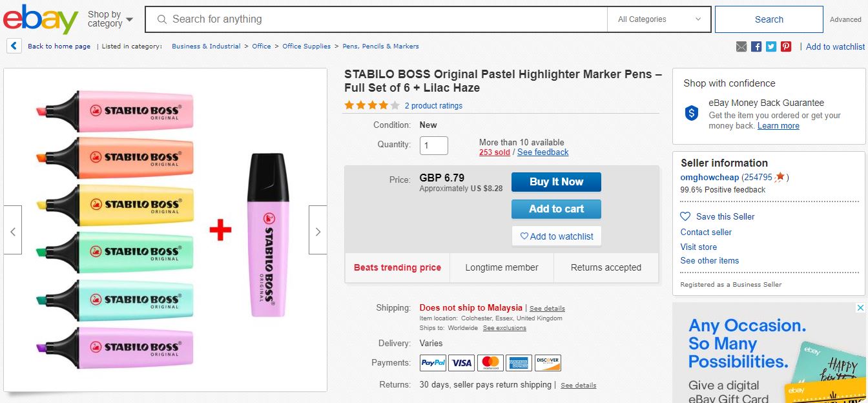This screenshot has height=403, width=868.
Task: Click the main highlighter product image
Action: (165, 230)
